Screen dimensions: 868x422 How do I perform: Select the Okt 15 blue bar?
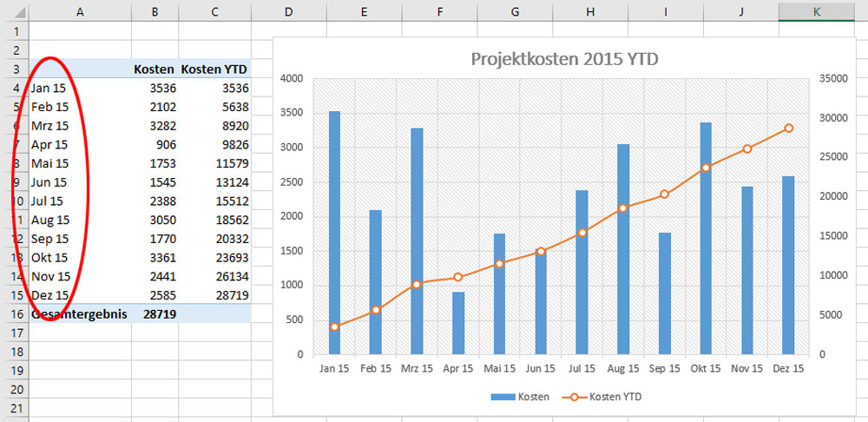[x=706, y=238]
